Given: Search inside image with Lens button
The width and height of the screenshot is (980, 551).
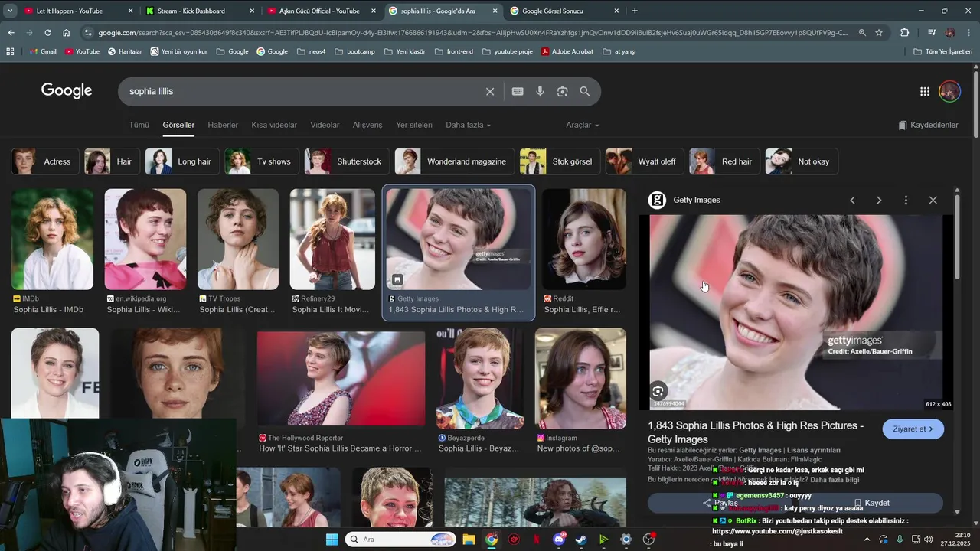Looking at the screenshot, I should 658,391.
